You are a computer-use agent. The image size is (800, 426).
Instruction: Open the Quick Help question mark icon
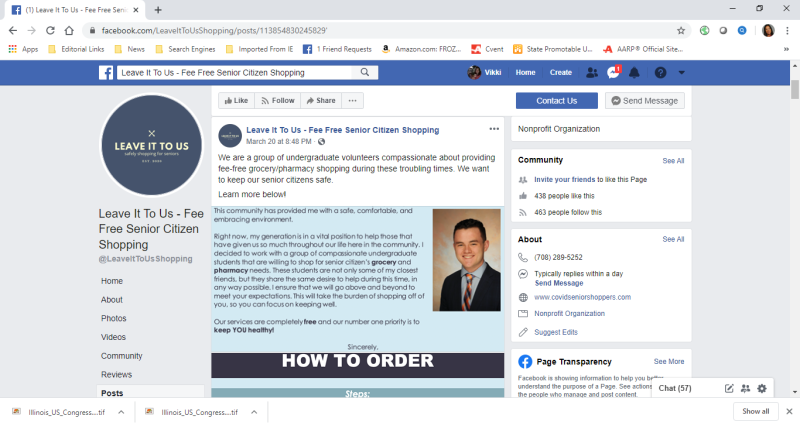pos(660,72)
